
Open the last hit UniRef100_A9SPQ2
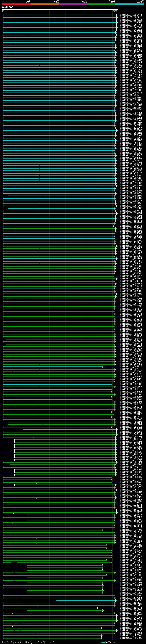point(131,638)
